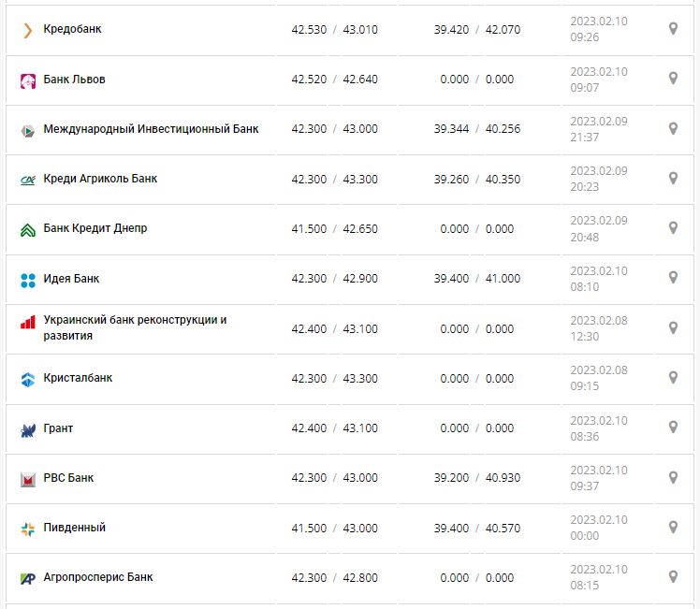This screenshot has width=700, height=609.
Task: Click the Банк Кредит Днепр logo
Action: click(27, 229)
